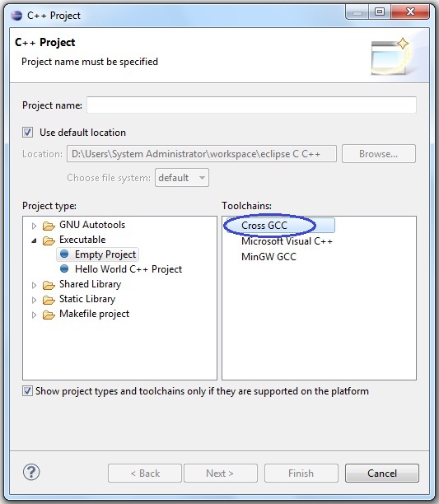Open the Choose file system dropdown
The width and height of the screenshot is (439, 504).
click(x=182, y=177)
